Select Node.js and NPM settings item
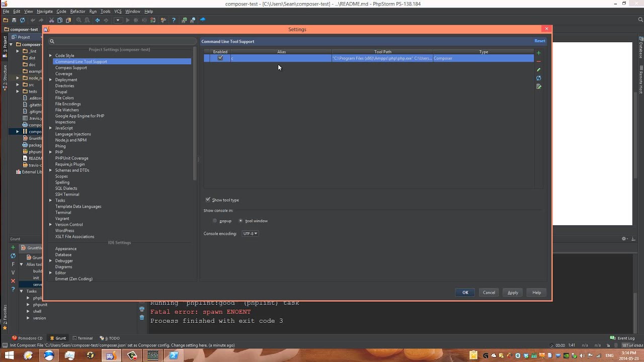 coord(71,140)
